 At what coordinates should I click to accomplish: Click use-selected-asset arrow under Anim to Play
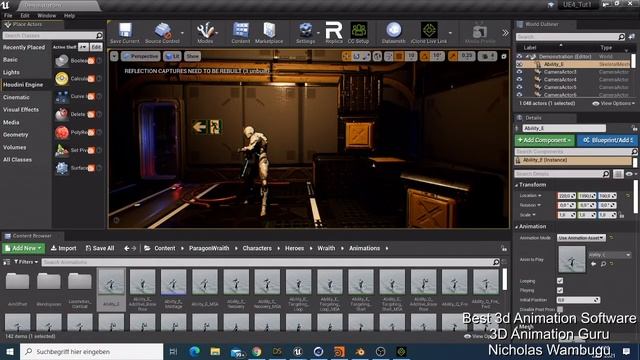coord(593,264)
